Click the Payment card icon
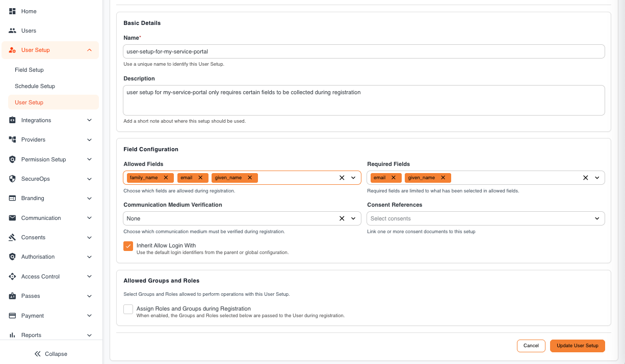Screen dimensions: 625x364 [x=12, y=316]
